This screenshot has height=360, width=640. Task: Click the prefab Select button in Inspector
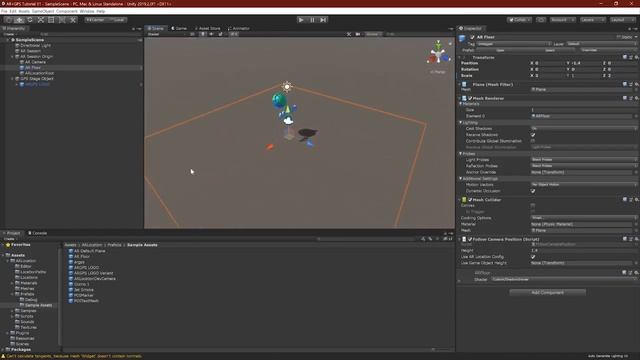tap(550, 50)
